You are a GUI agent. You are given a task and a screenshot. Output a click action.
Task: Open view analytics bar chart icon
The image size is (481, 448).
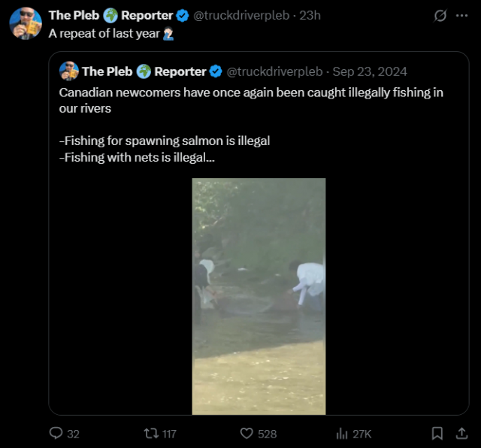(x=342, y=434)
